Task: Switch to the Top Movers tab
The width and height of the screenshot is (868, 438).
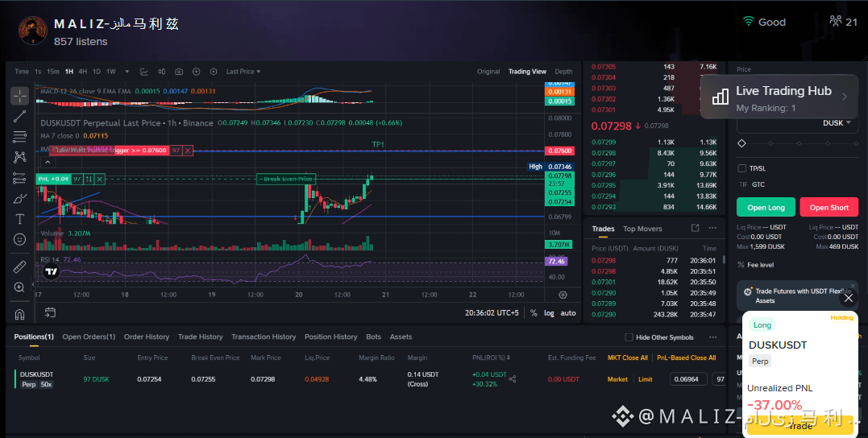Action: [x=642, y=229]
